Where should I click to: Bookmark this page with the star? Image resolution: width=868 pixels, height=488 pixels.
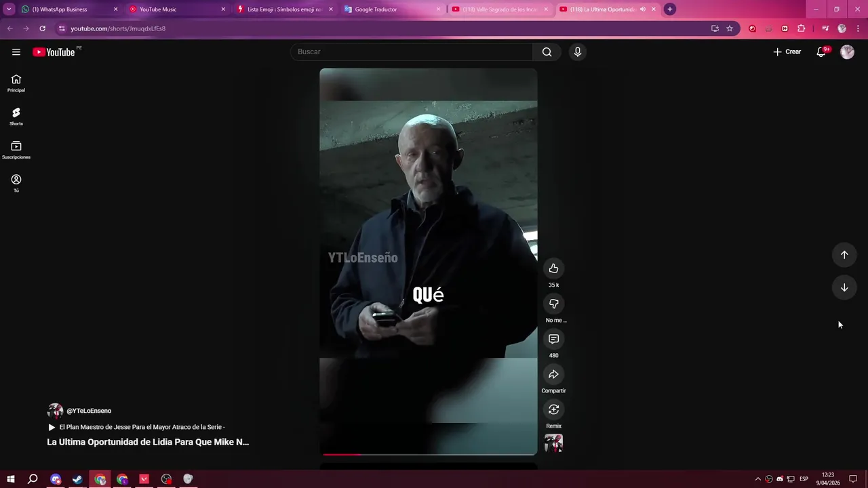pos(730,28)
